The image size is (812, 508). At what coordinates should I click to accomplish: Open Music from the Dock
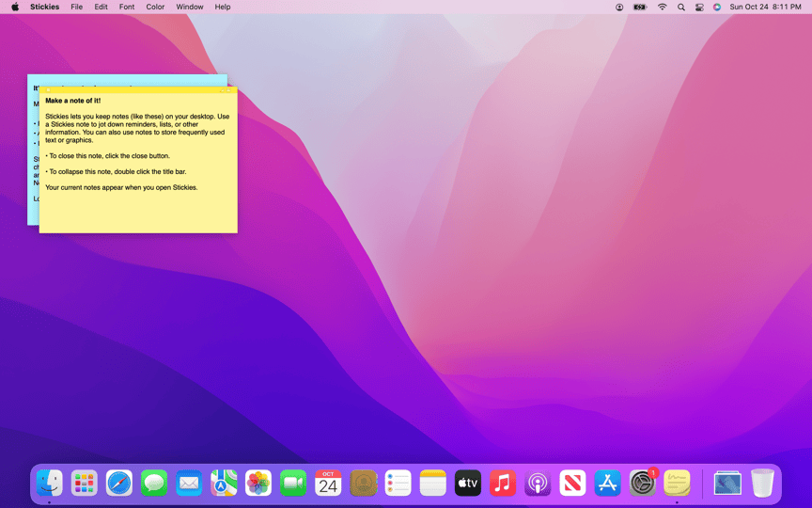502,484
